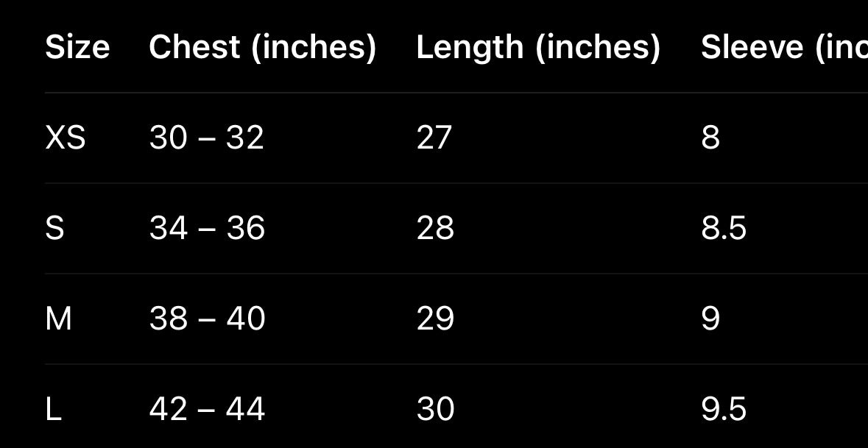Click the M size row label
Image resolution: width=868 pixels, height=448 pixels.
pyautogui.click(x=59, y=319)
